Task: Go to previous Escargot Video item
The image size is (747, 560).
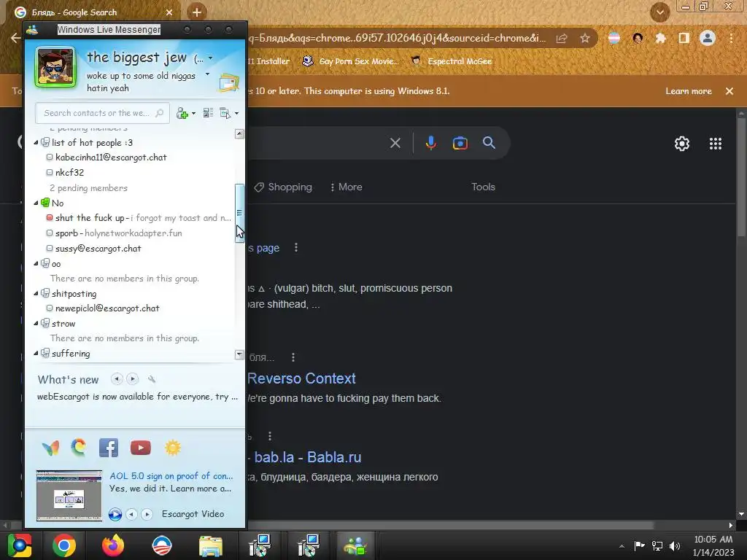Action: coord(131,514)
